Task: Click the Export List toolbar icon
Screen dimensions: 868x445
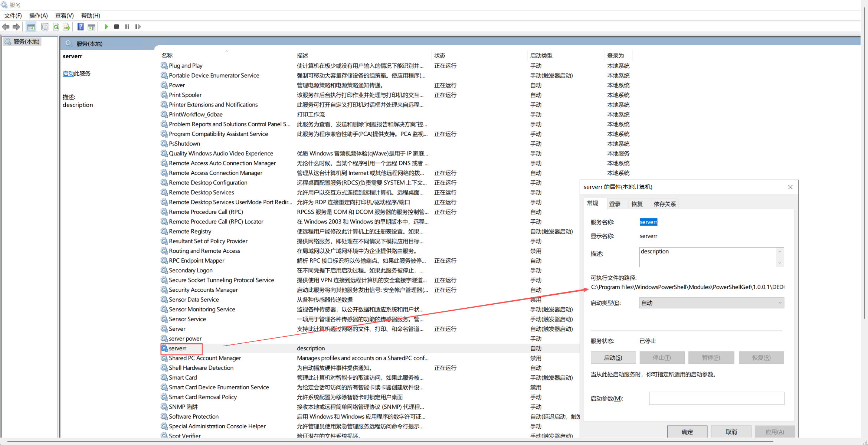Action: click(x=66, y=27)
